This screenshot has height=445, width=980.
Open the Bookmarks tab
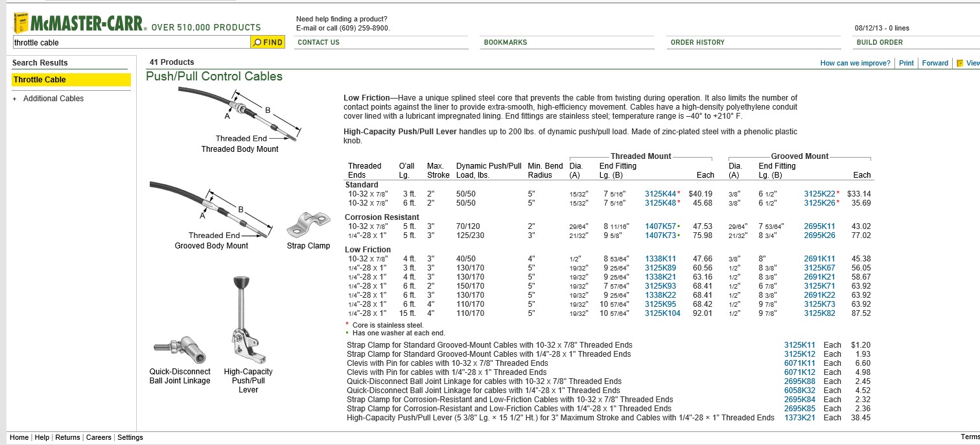click(505, 42)
